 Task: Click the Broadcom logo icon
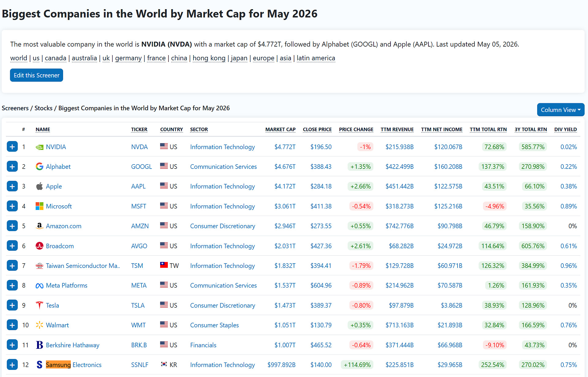coord(40,246)
